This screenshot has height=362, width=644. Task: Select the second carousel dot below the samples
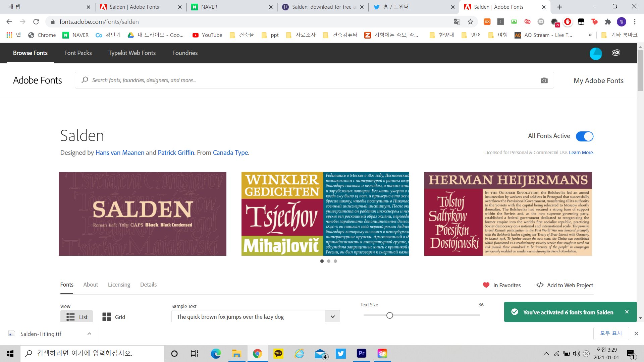tap(328, 261)
